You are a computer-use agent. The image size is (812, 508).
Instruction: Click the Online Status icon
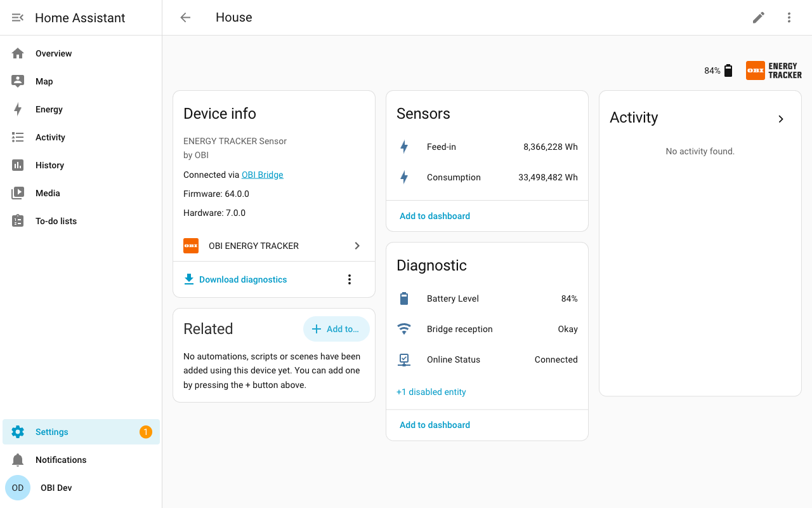[404, 359]
